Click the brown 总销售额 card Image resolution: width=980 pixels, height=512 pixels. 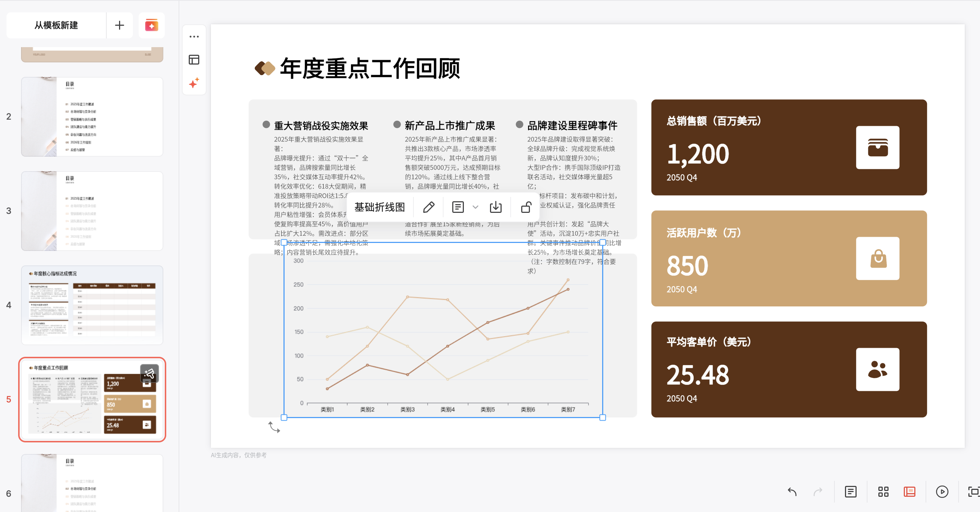(789, 148)
